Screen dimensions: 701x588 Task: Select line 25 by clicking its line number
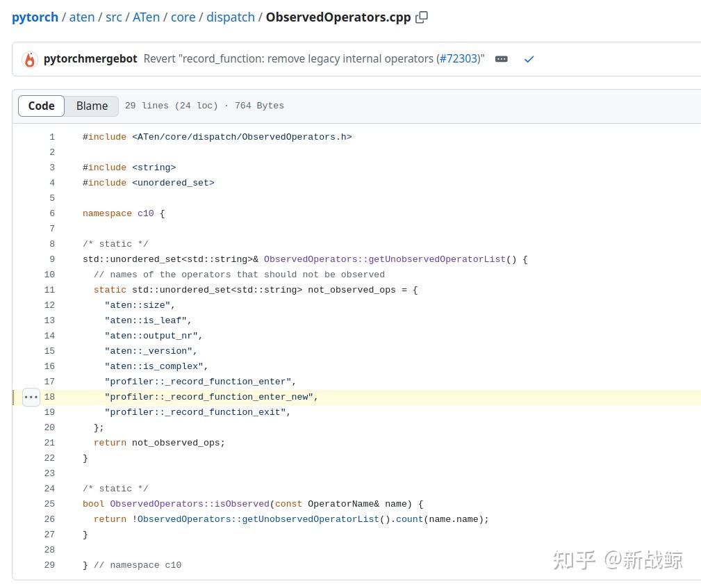coord(49,504)
